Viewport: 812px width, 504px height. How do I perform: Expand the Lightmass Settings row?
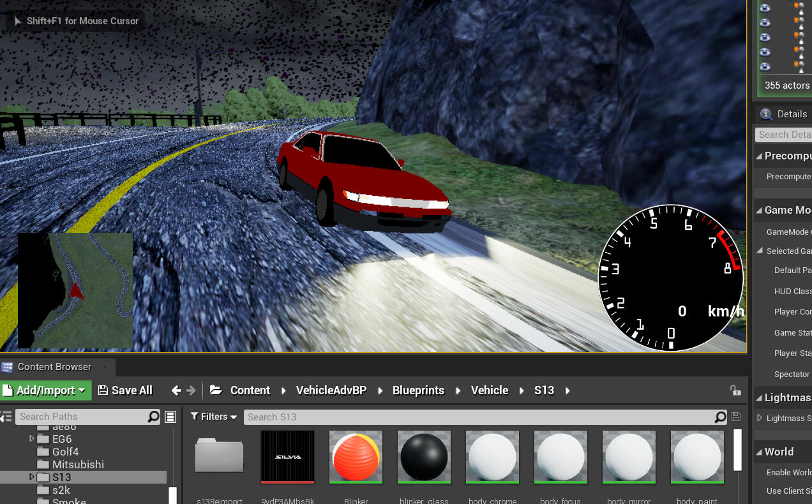click(x=760, y=419)
